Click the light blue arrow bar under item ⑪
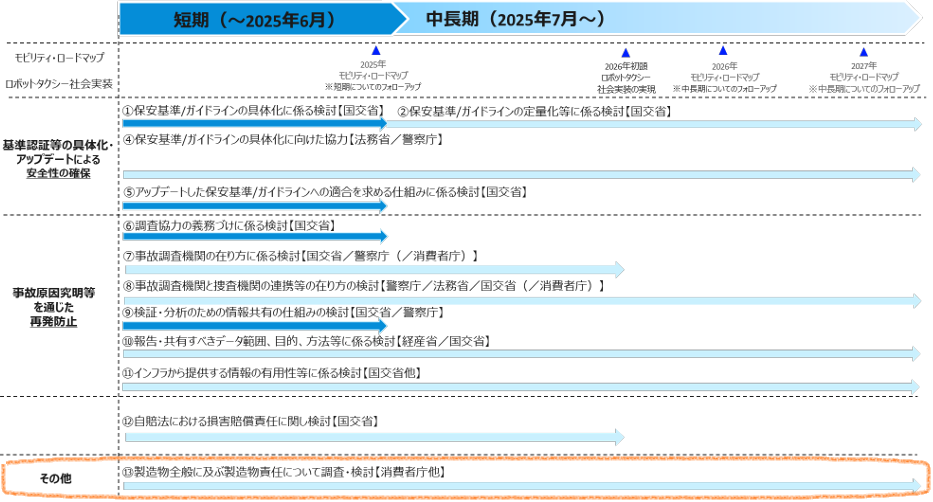Image resolution: width=933 pixels, height=502 pixels. 521,387
